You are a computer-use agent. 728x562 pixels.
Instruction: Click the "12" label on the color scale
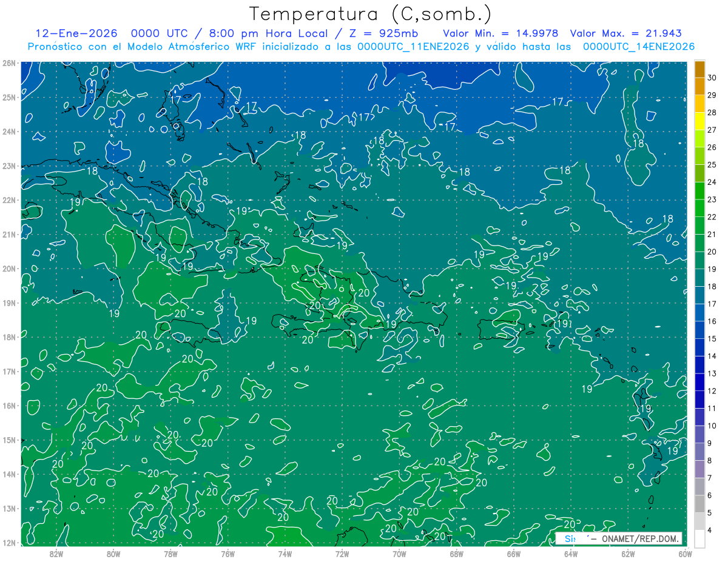(712, 391)
